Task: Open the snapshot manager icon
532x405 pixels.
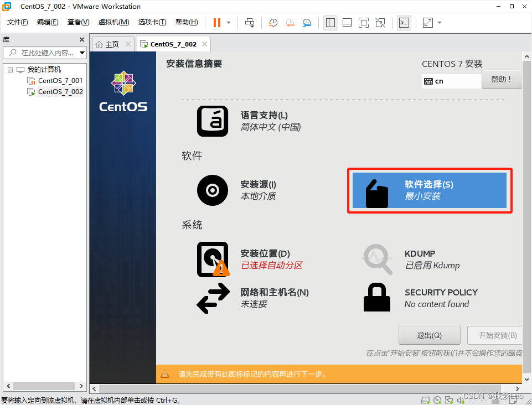Action: (x=307, y=23)
